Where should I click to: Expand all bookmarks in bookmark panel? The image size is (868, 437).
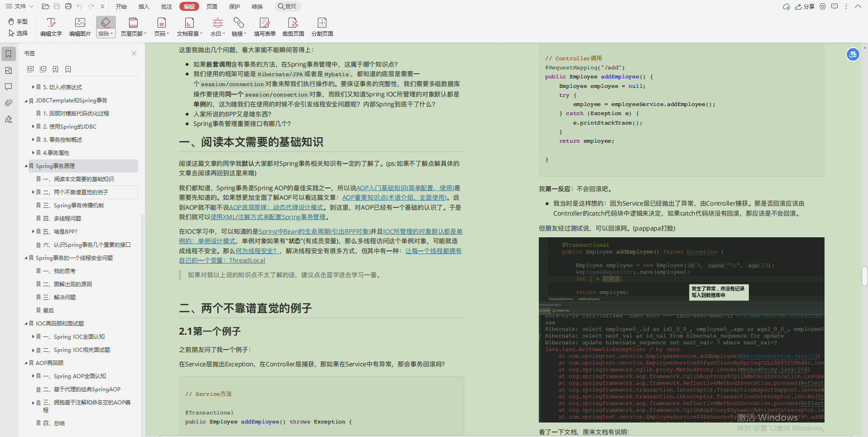coord(30,69)
